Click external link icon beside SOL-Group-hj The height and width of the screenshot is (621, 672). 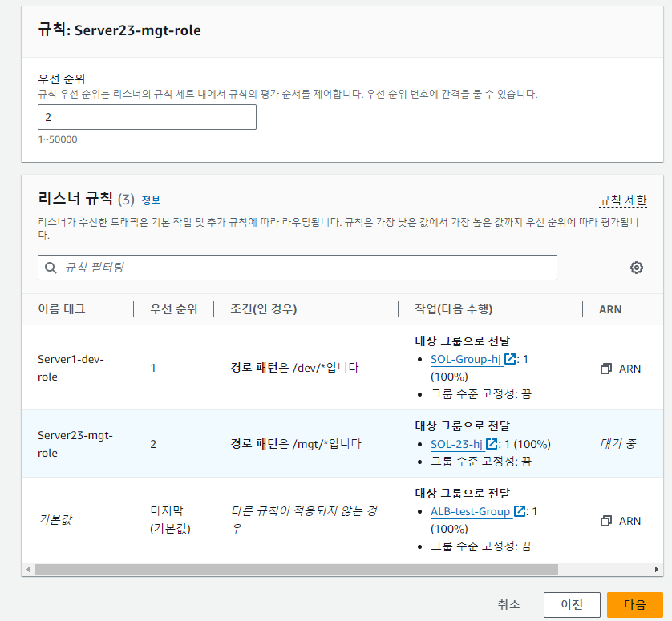pos(510,358)
